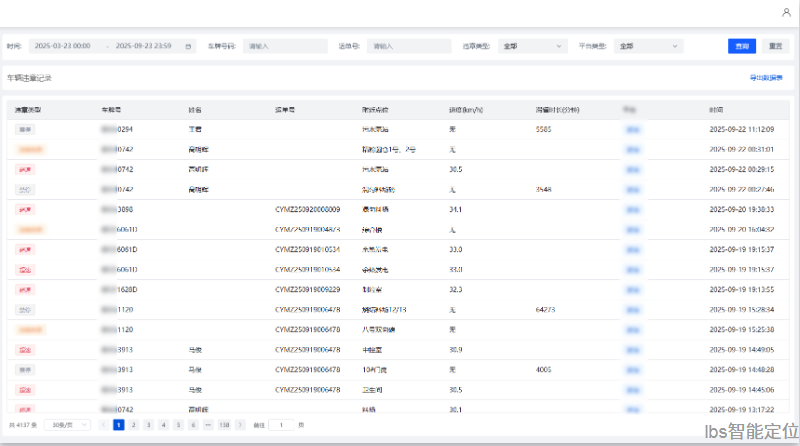Go to previous page arrow in pagination
800x446 pixels.
[104, 425]
